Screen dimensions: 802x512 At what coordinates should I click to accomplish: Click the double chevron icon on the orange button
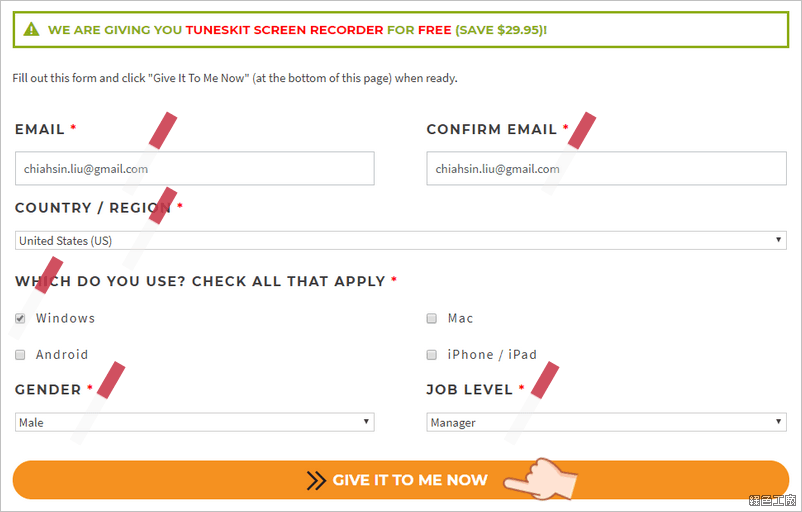(x=316, y=480)
